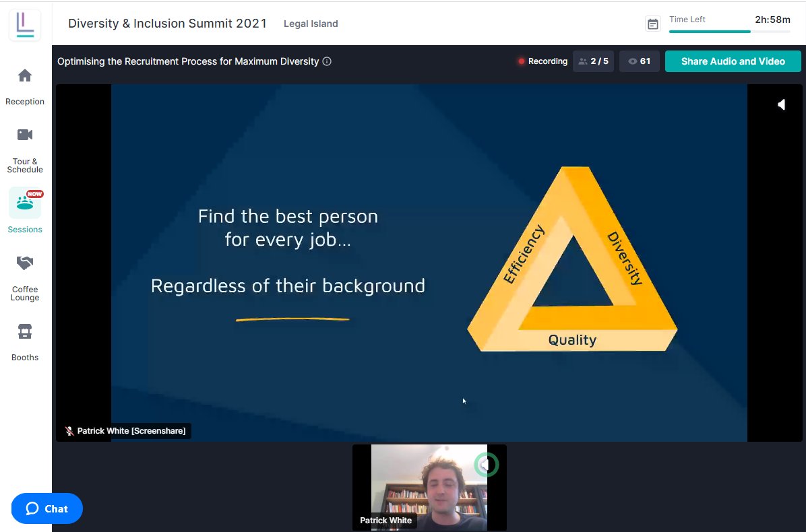
Task: Click Diversity & Inclusion Summit 2021 title
Action: coord(168,24)
